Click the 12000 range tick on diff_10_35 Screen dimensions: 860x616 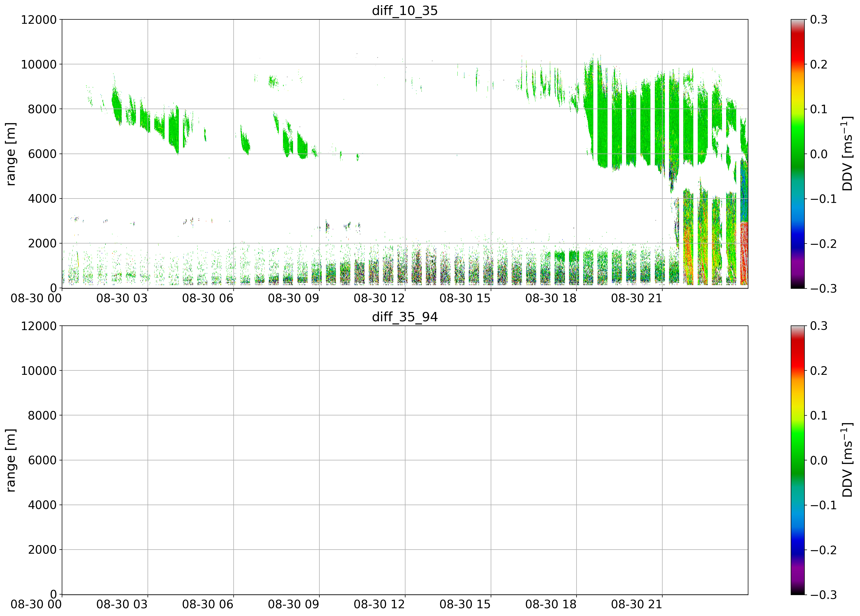[39, 20]
